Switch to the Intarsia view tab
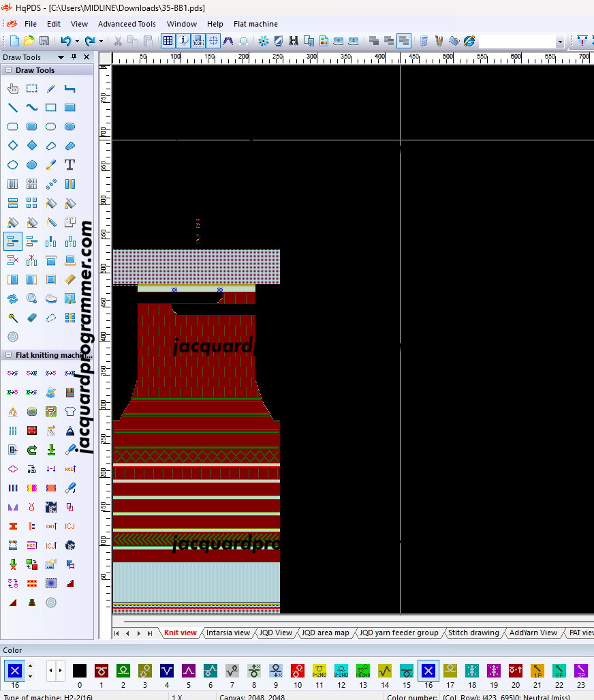 pyautogui.click(x=228, y=633)
